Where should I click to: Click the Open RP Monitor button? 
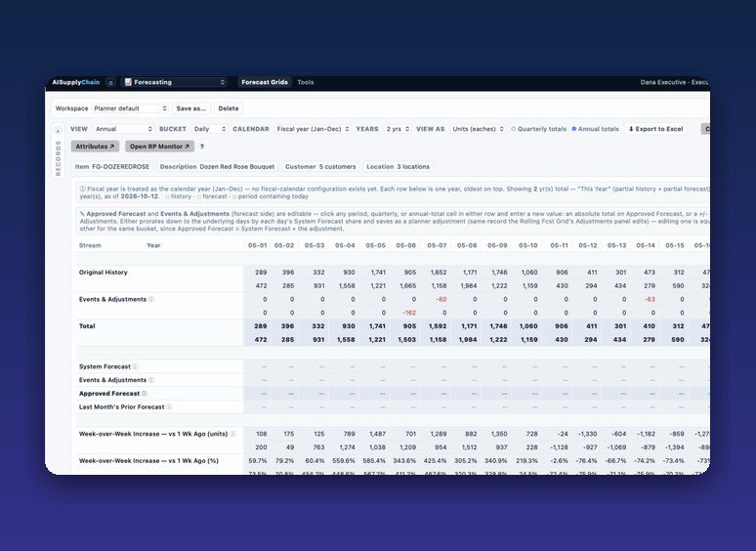159,147
